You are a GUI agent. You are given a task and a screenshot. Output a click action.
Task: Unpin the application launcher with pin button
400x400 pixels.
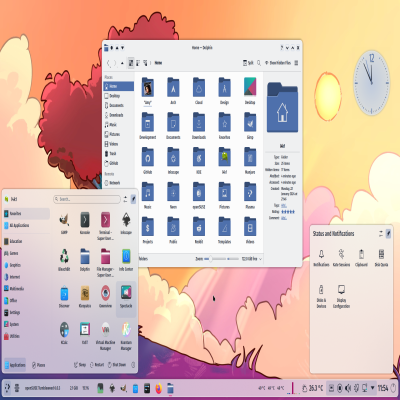133,199
